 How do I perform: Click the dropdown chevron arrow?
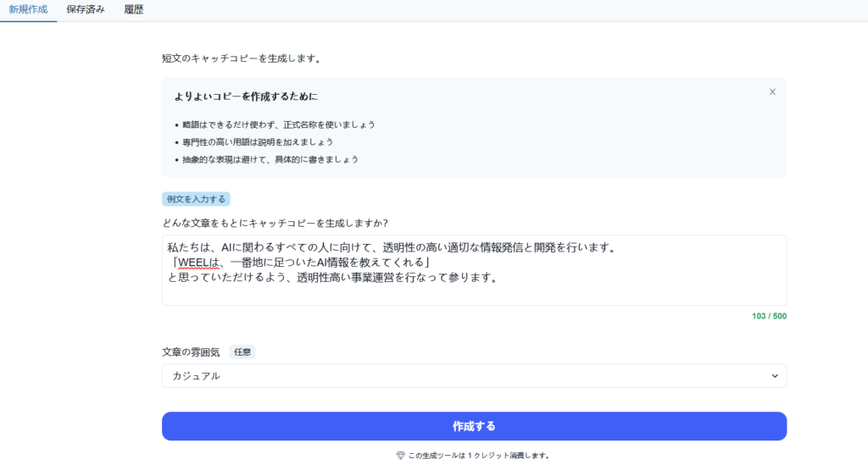coord(775,376)
